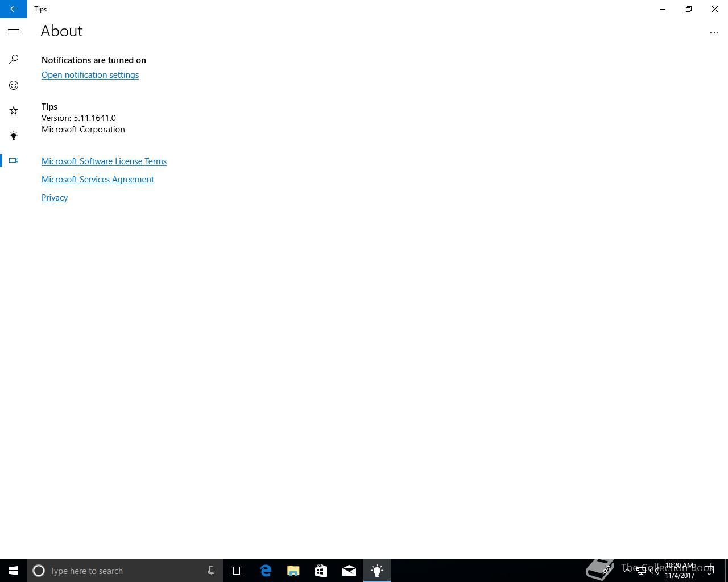Select the 'Version: 5.11.1641.0' text
728x582 pixels.
[78, 118]
